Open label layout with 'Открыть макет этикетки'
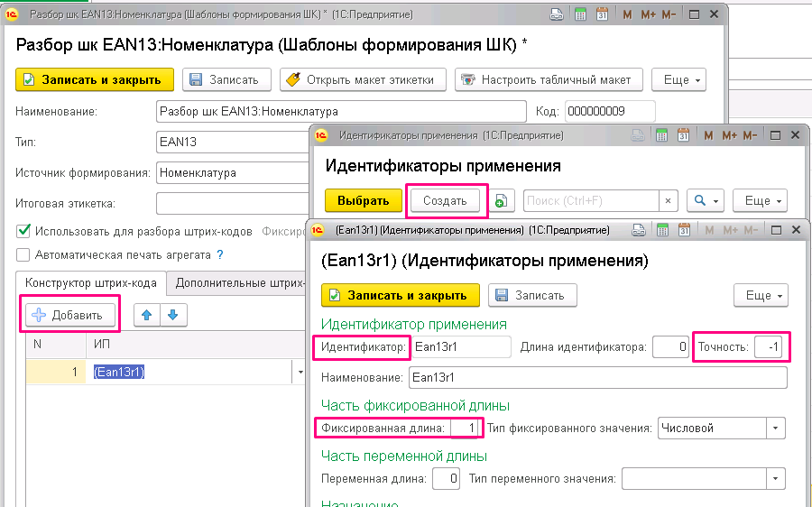This screenshot has height=507, width=812. click(363, 79)
